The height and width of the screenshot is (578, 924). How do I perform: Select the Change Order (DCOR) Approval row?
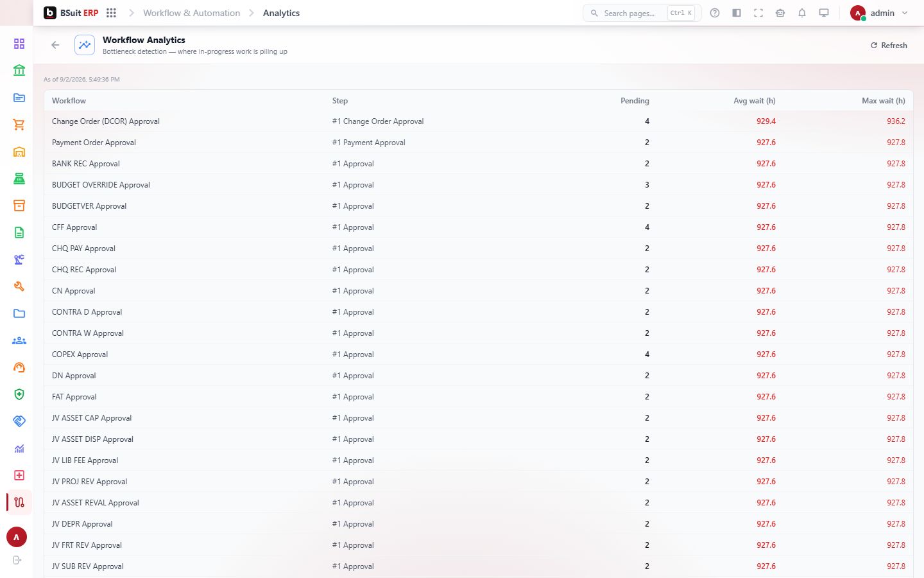pyautogui.click(x=479, y=121)
